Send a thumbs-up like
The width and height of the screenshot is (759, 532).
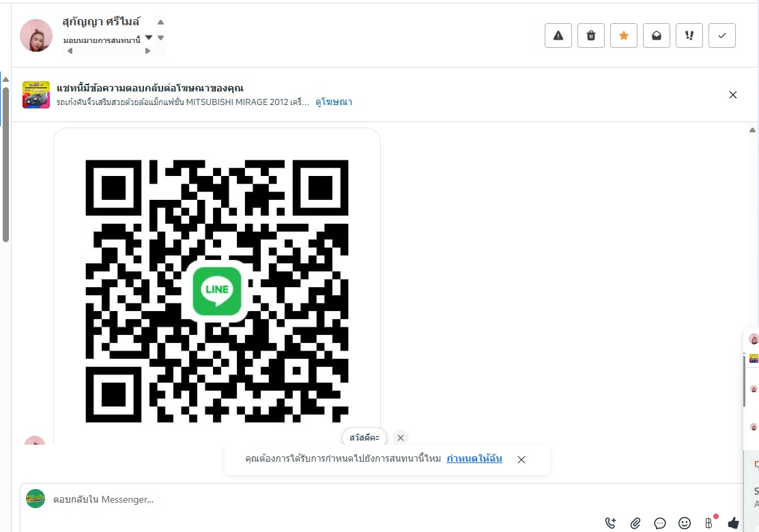(x=733, y=523)
